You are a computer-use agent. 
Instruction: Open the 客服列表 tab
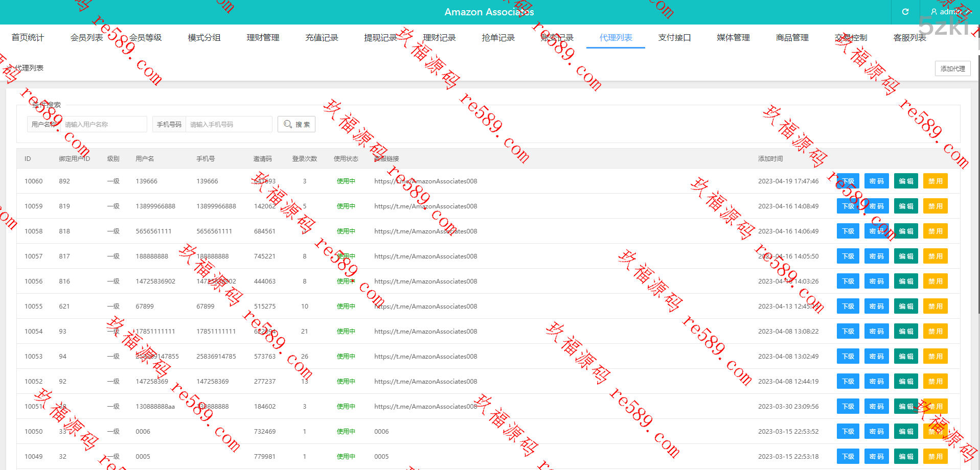[909, 38]
